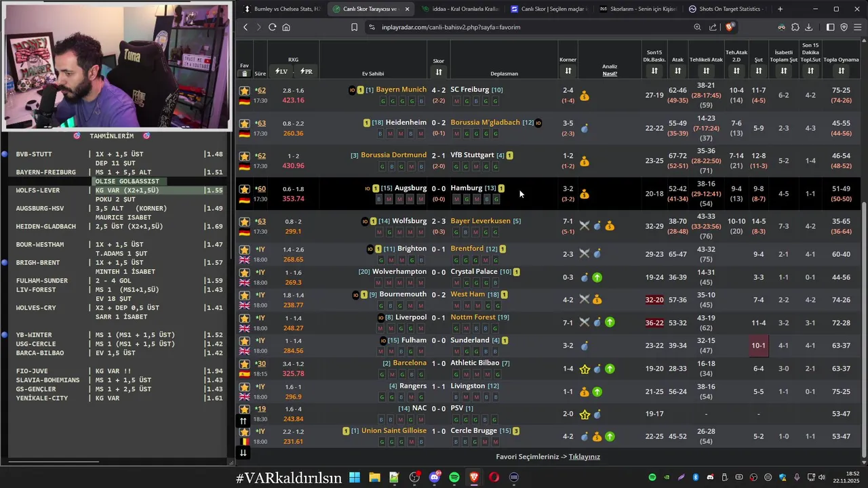Viewport: 868px width, 488px height.
Task: Click drop icon in Heidenheim row
Action: [585, 128]
